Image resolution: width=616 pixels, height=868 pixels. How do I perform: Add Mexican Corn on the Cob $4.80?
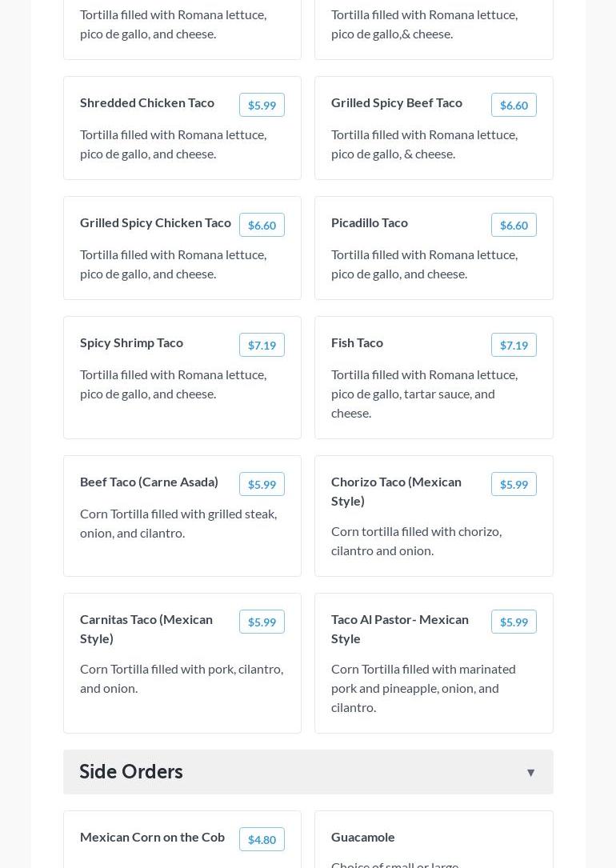[x=262, y=839]
